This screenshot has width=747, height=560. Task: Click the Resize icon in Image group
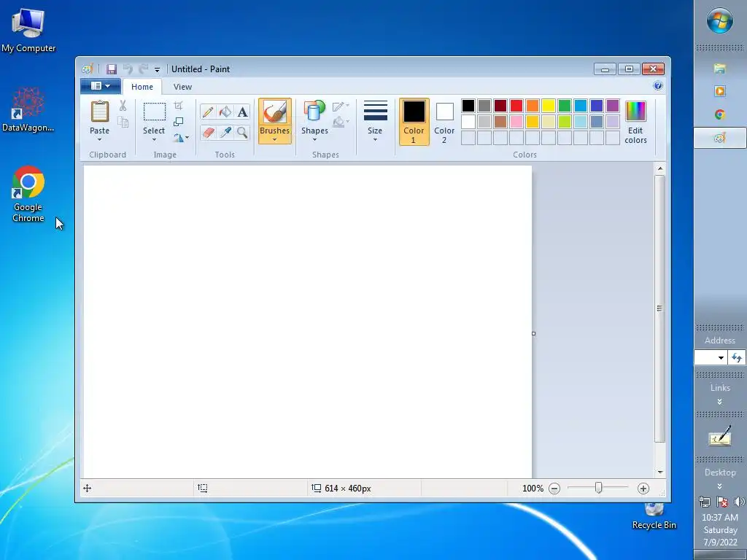tap(178, 122)
